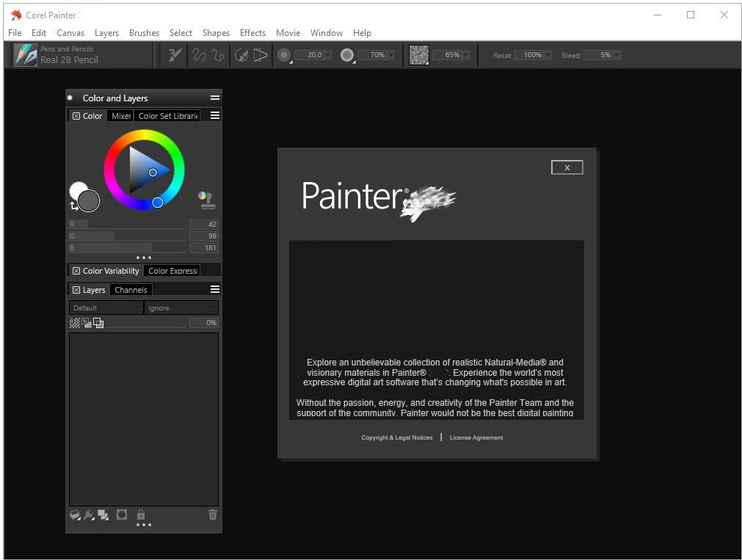Expand the grain 65% dropdown
The height and width of the screenshot is (560, 742).
(x=465, y=55)
